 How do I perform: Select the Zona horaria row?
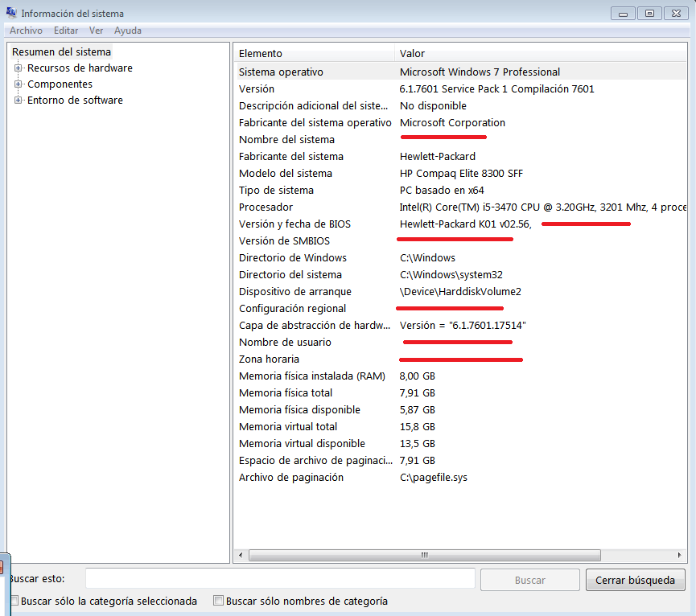pyautogui.click(x=461, y=359)
